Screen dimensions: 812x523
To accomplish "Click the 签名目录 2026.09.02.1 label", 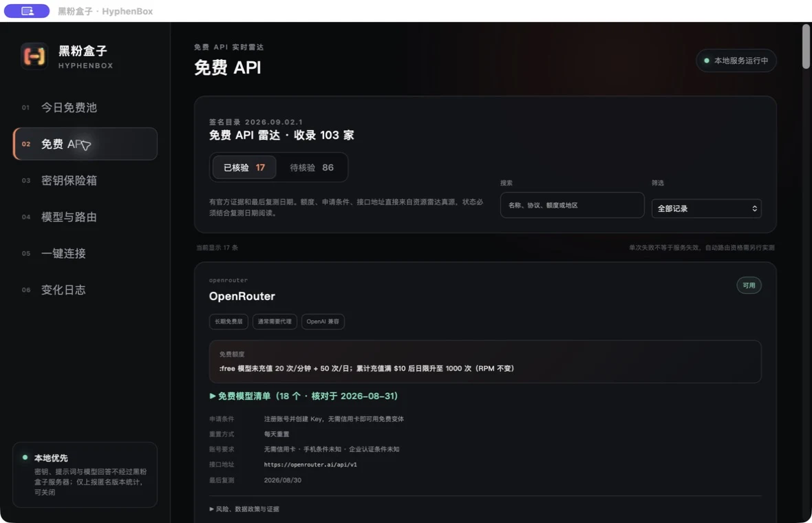I will (x=255, y=122).
